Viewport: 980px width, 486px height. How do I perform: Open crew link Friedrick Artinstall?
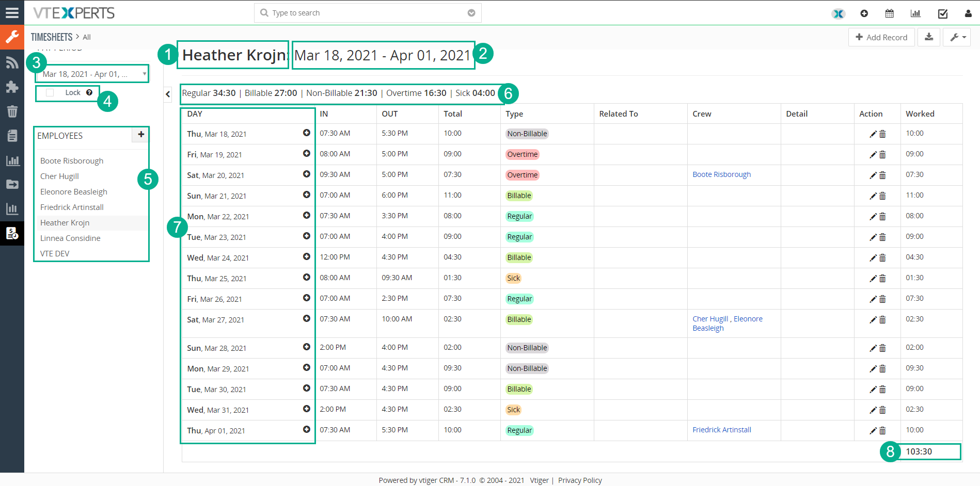click(x=721, y=430)
